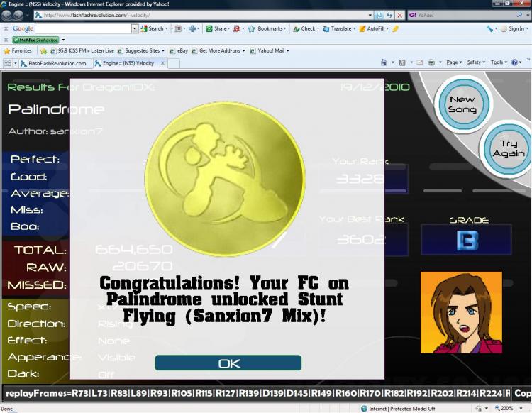This screenshot has width=532, height=413.
Task: Click the Google toolbar Search button
Action: (154, 29)
